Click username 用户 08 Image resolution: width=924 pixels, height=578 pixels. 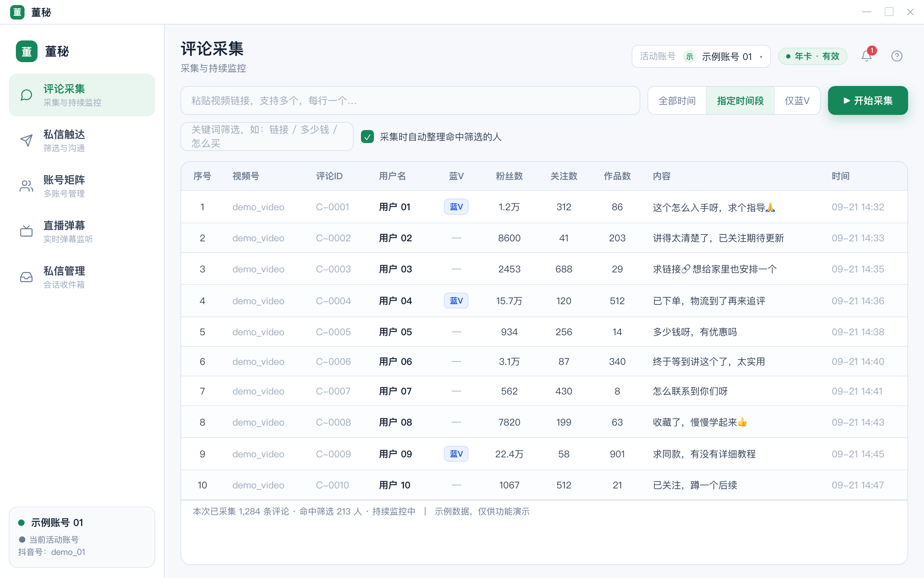tap(395, 422)
